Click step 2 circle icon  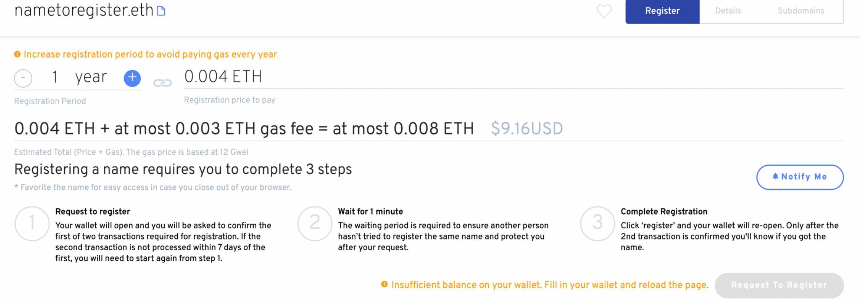pos(315,224)
